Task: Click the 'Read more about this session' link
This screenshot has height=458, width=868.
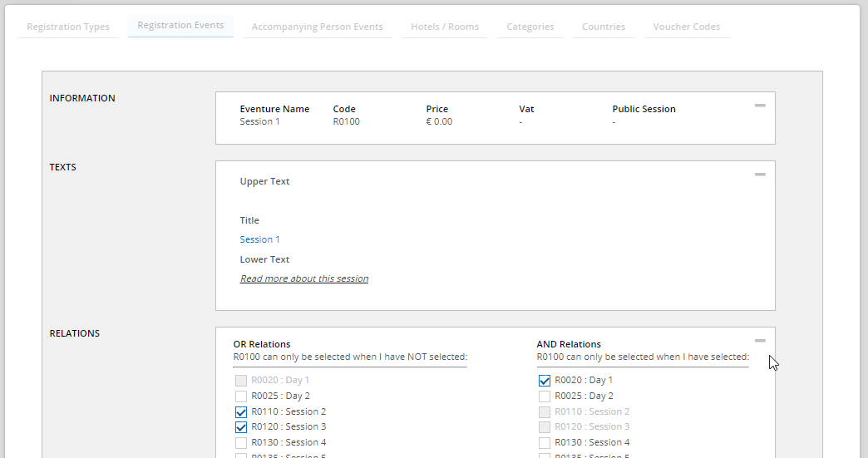Action: [x=303, y=278]
